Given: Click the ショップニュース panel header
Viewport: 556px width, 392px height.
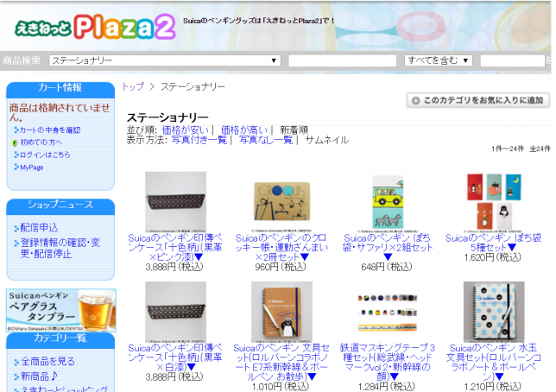Looking at the screenshot, I should tap(60, 206).
